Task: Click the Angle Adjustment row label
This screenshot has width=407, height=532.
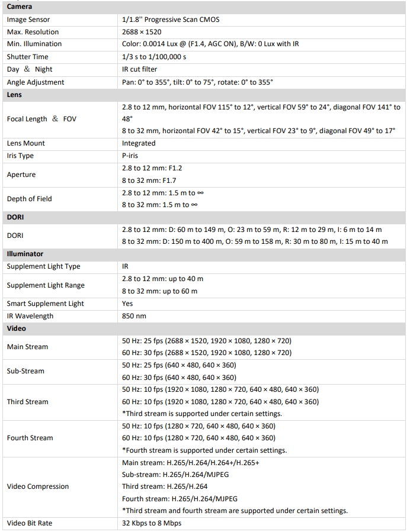Action: [x=36, y=82]
